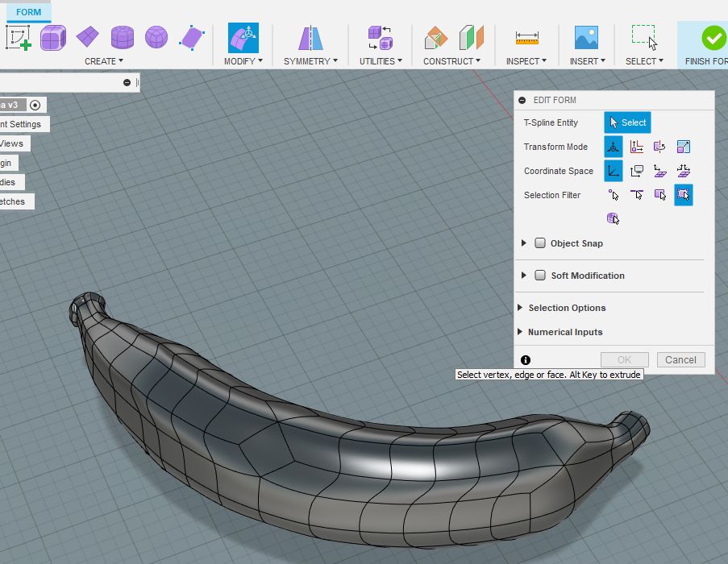This screenshot has height=564, width=728.
Task: Open the INSERT dropdown menu
Action: point(588,61)
